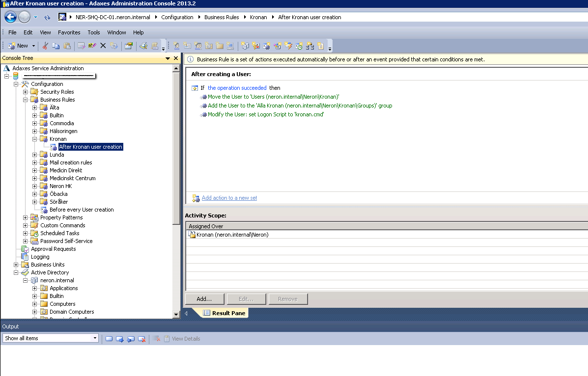The image size is (588, 376).
Task: Open the Console Tree pane options arrow
Action: click(x=168, y=58)
